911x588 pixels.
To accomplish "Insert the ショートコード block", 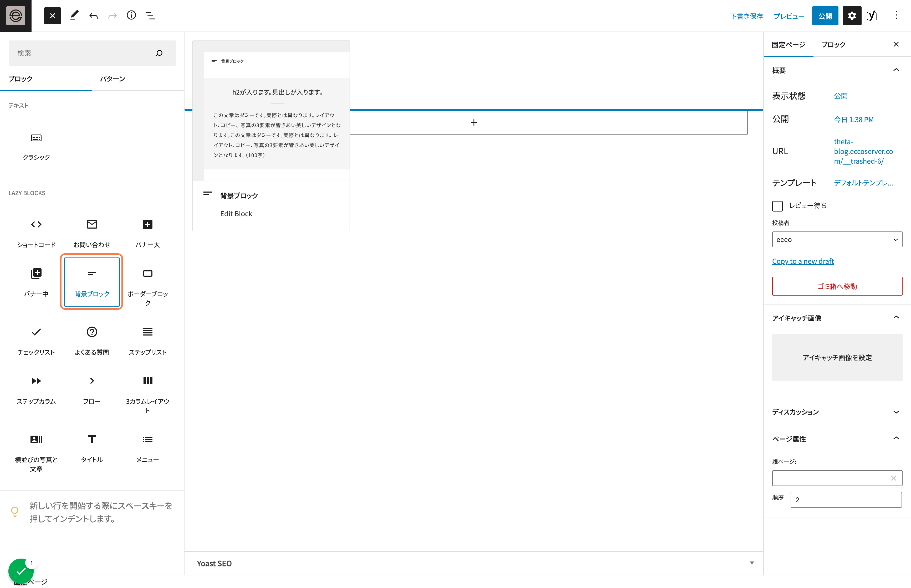I will click(x=36, y=233).
